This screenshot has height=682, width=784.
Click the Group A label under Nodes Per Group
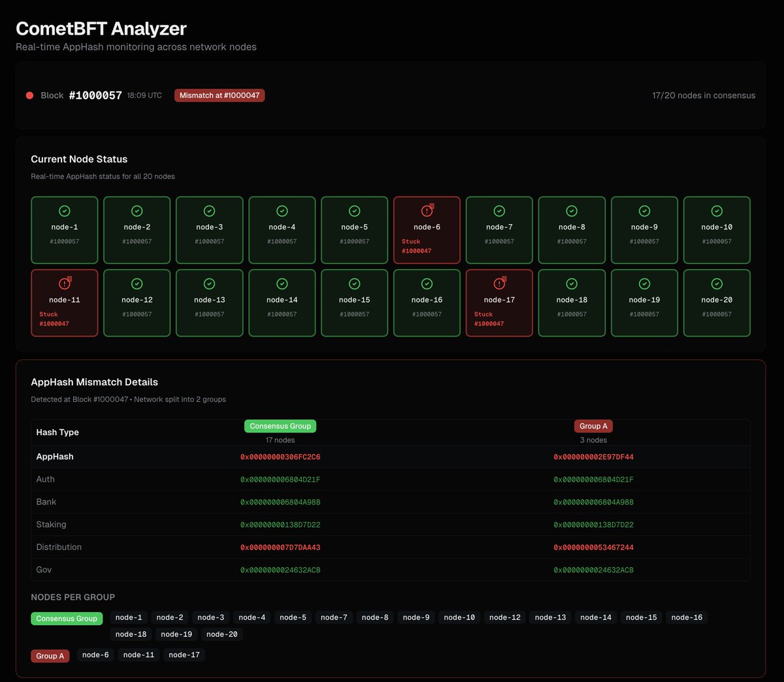(50, 656)
